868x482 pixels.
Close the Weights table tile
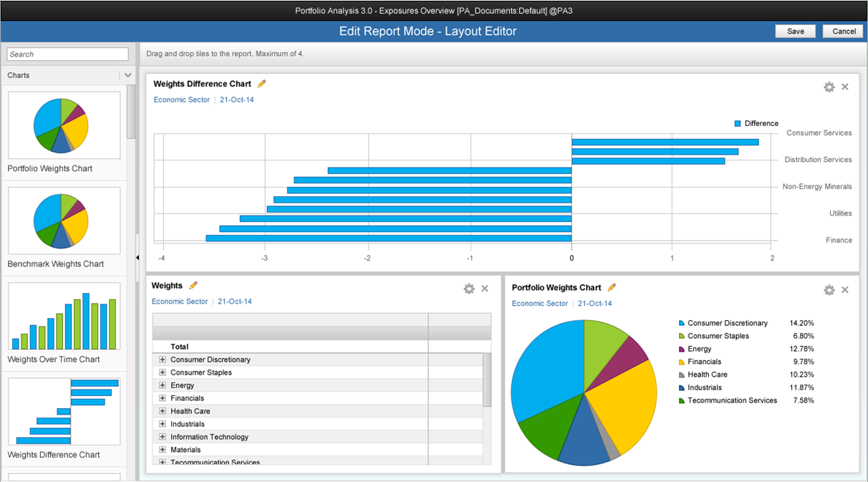click(485, 289)
